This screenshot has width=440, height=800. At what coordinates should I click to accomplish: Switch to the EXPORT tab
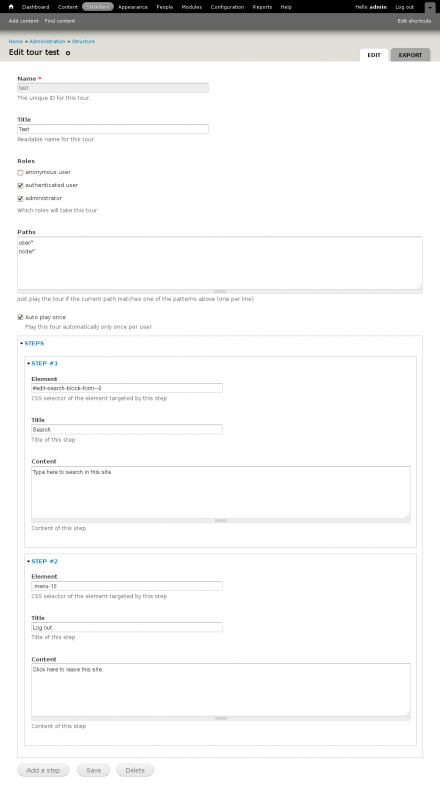(x=410, y=55)
